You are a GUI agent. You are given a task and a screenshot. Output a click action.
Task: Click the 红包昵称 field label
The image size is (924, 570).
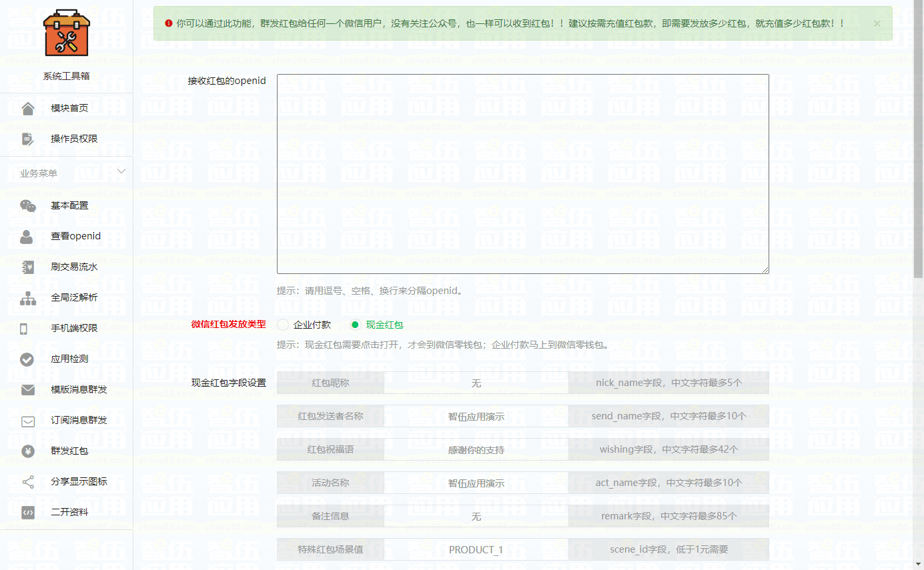330,383
